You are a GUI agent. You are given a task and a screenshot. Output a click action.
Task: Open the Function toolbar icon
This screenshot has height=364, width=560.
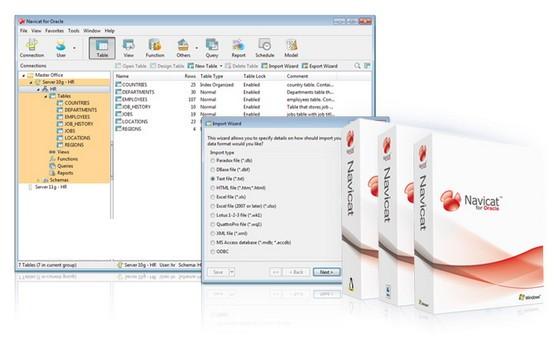(155, 48)
